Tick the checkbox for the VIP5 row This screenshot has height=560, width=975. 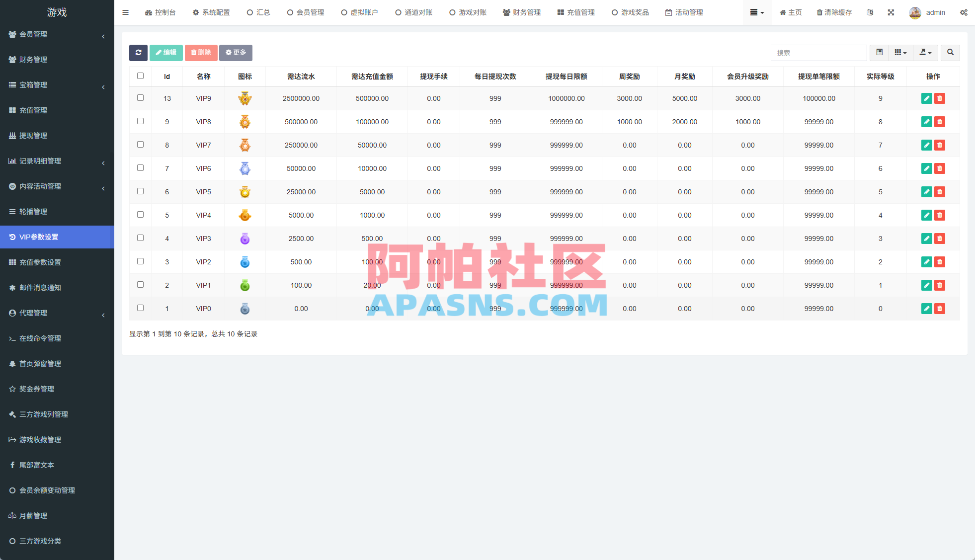tap(140, 191)
